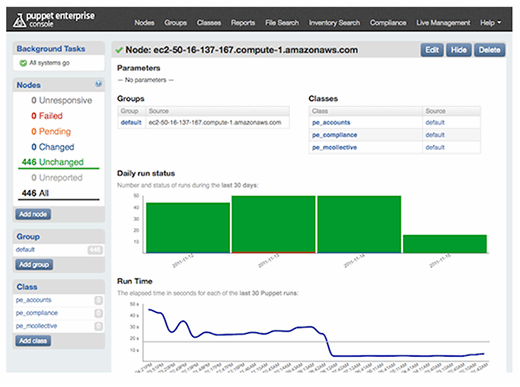The image size is (520, 387).
Task: Open default group link in Groups table
Action: click(x=131, y=122)
